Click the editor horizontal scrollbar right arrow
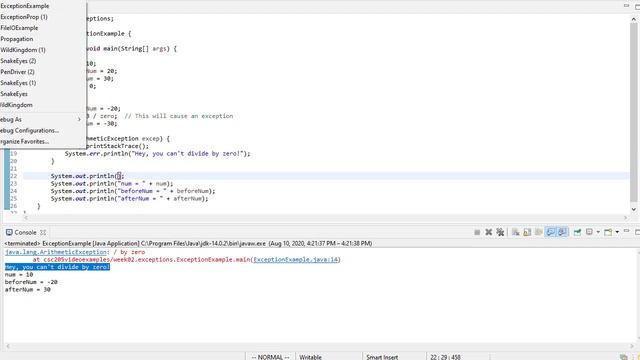Viewport: 640px width, 360px height. (x=625, y=218)
